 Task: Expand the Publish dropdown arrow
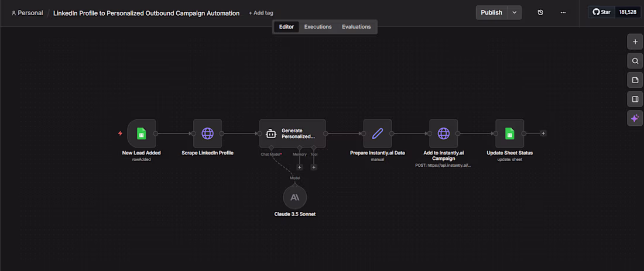tap(515, 13)
